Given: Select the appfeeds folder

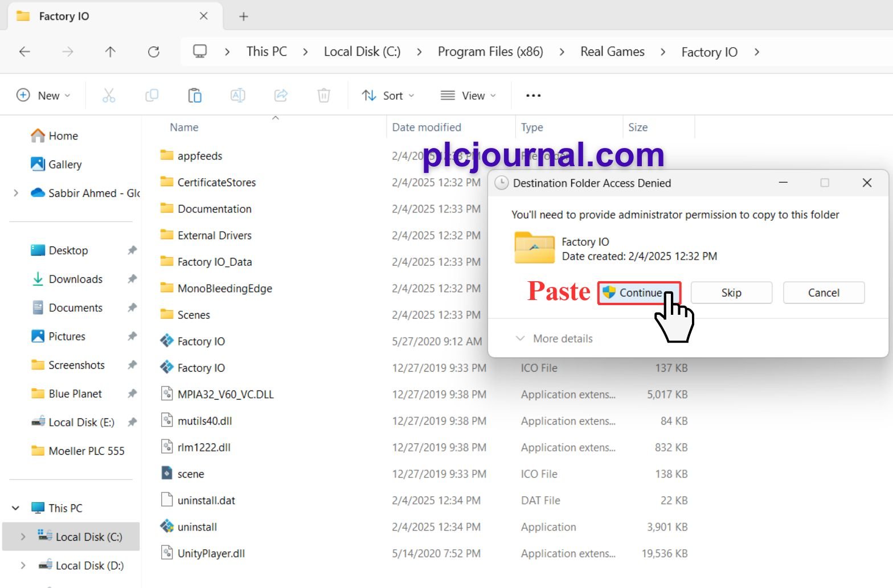Looking at the screenshot, I should (200, 156).
